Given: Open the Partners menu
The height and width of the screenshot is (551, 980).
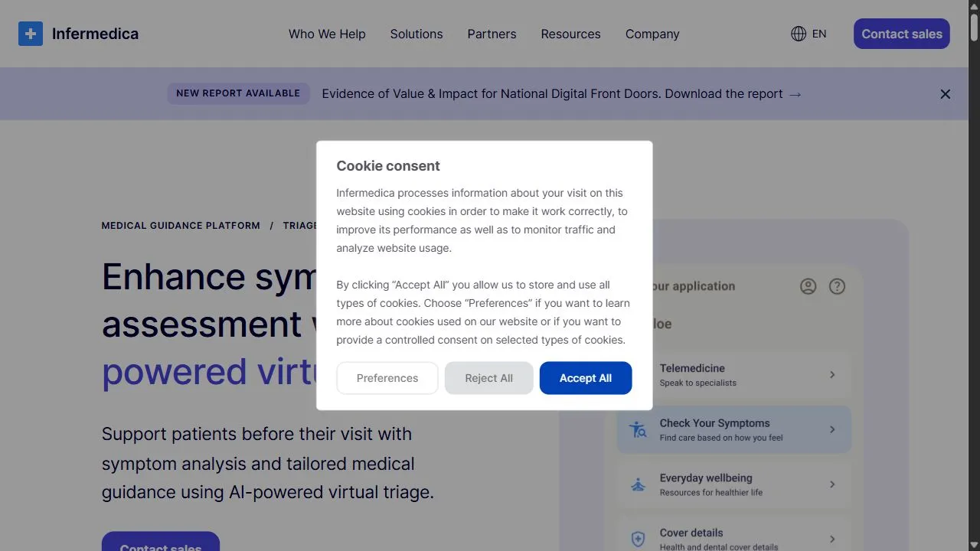Looking at the screenshot, I should point(492,34).
